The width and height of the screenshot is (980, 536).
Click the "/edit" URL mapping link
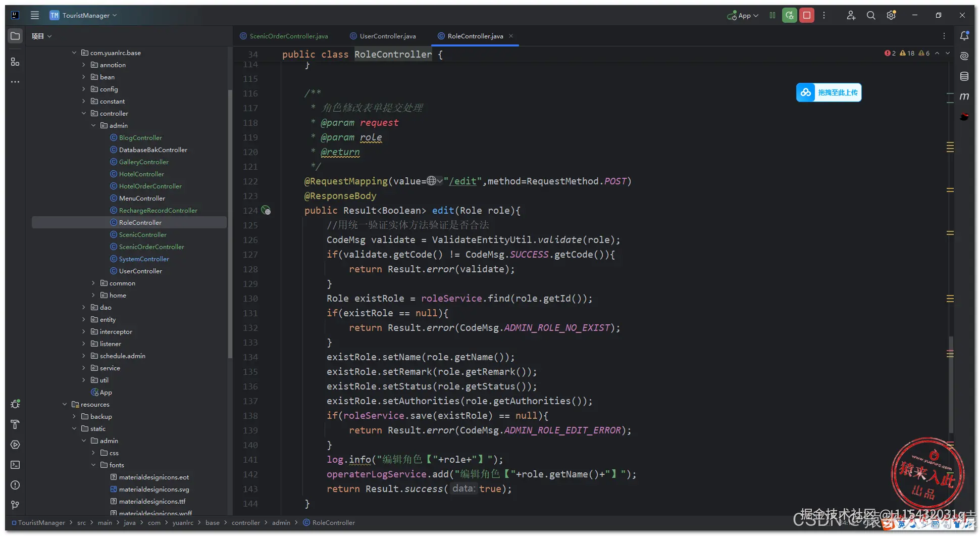point(463,181)
